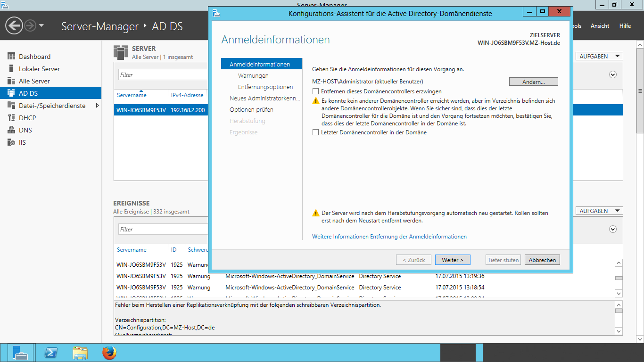Click the Dashboard icon in the sidebar
The image size is (644, 362).
coord(11,57)
